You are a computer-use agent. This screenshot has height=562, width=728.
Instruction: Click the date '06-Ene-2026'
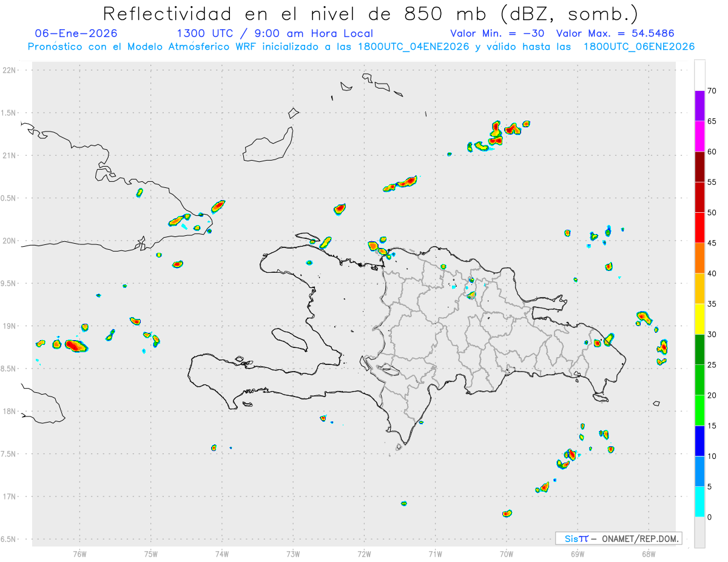pyautogui.click(x=76, y=33)
